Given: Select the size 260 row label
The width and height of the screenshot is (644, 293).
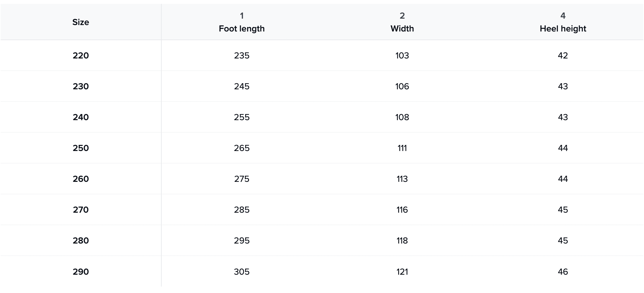Looking at the screenshot, I should coord(81,179).
